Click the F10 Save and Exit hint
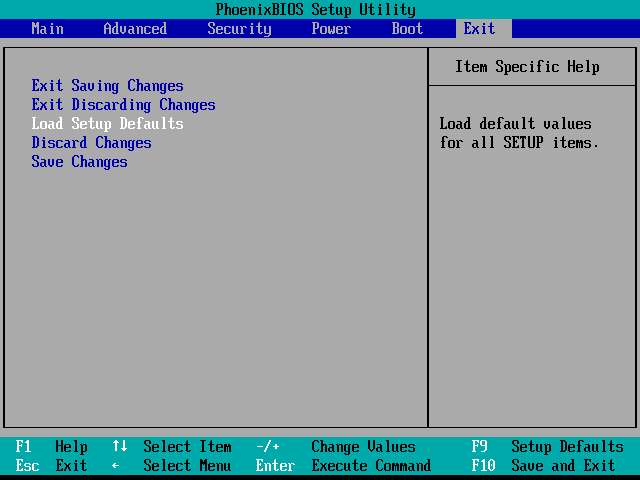640x480 pixels. [543, 466]
